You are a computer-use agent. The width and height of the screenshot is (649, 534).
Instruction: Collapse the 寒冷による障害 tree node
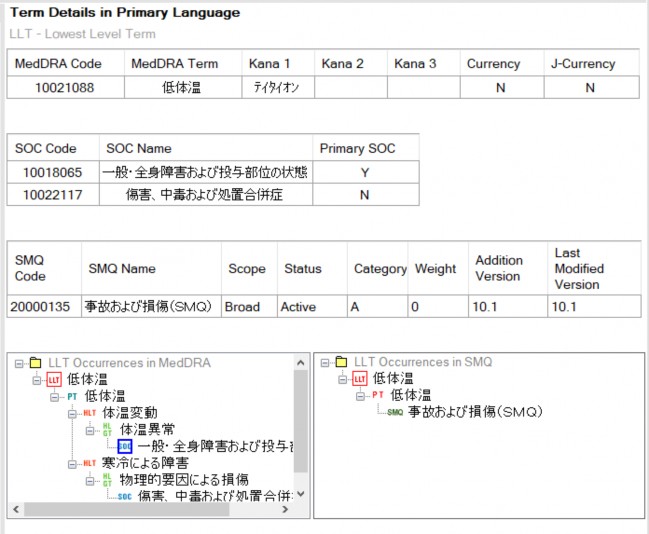(72, 463)
